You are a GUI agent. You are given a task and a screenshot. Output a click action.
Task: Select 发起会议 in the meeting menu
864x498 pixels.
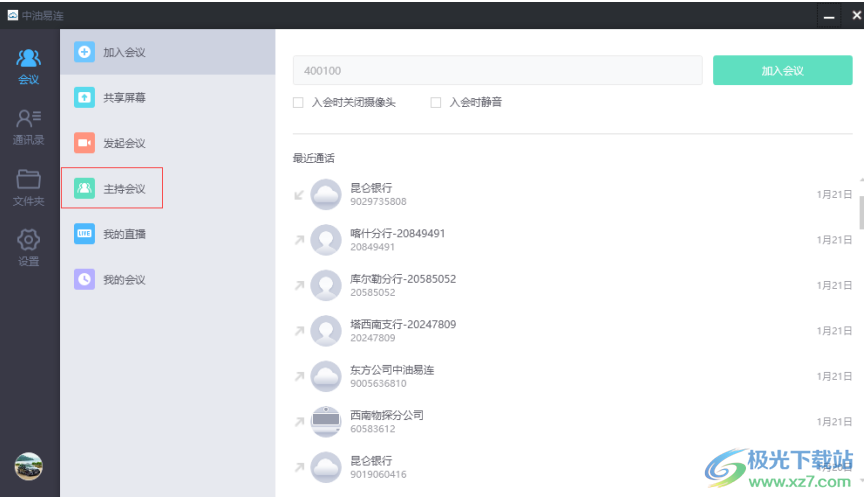168,143
